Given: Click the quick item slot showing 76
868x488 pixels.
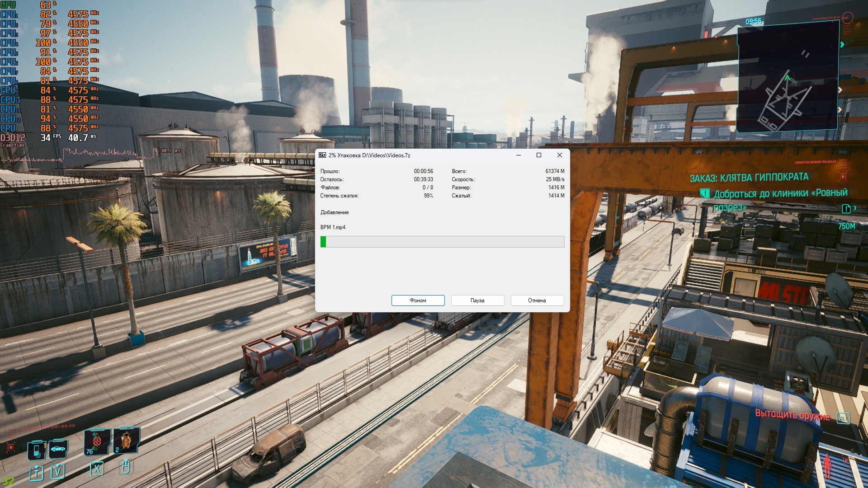Looking at the screenshot, I should 97,441.
